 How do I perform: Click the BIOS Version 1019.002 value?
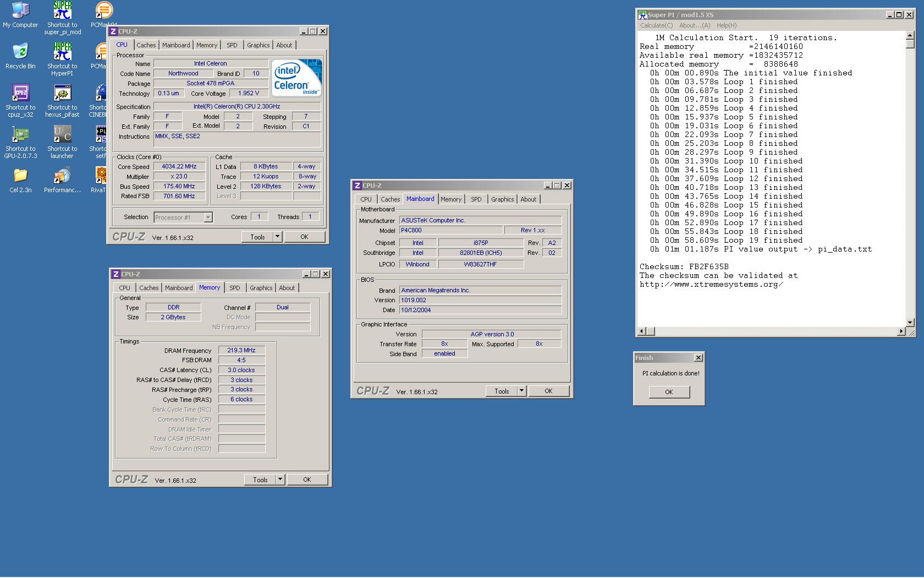[x=480, y=300]
